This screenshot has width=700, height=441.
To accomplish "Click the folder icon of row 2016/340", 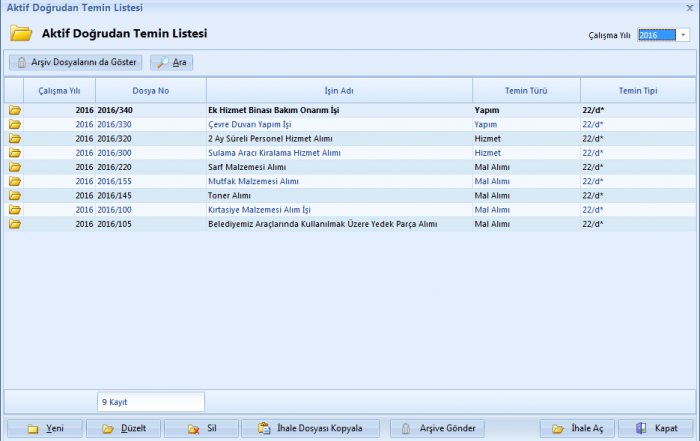I will point(15,110).
